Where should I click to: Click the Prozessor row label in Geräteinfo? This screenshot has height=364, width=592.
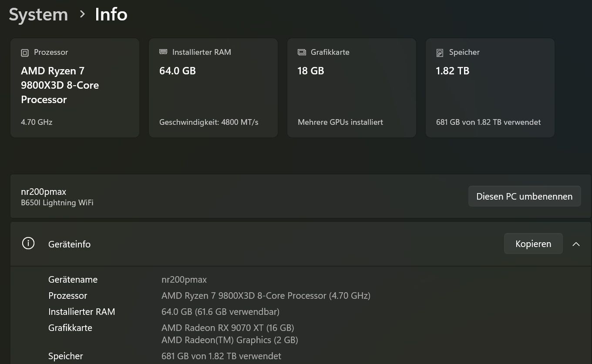tap(67, 296)
